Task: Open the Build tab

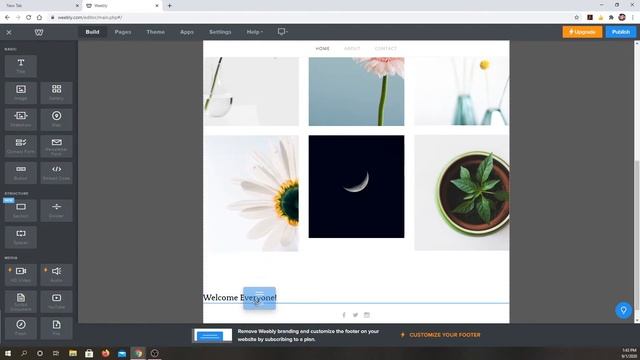Action: point(92,32)
